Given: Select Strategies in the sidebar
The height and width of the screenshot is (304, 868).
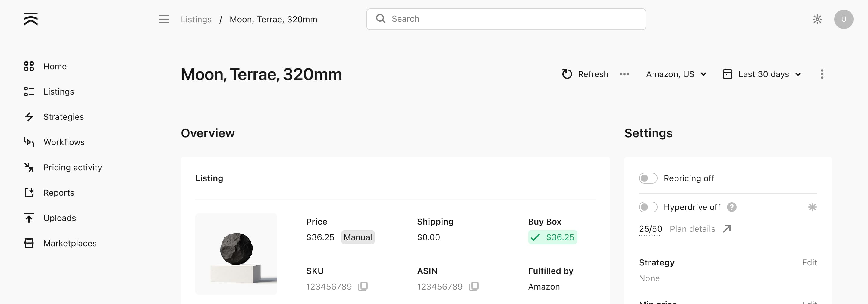Looking at the screenshot, I should (64, 117).
